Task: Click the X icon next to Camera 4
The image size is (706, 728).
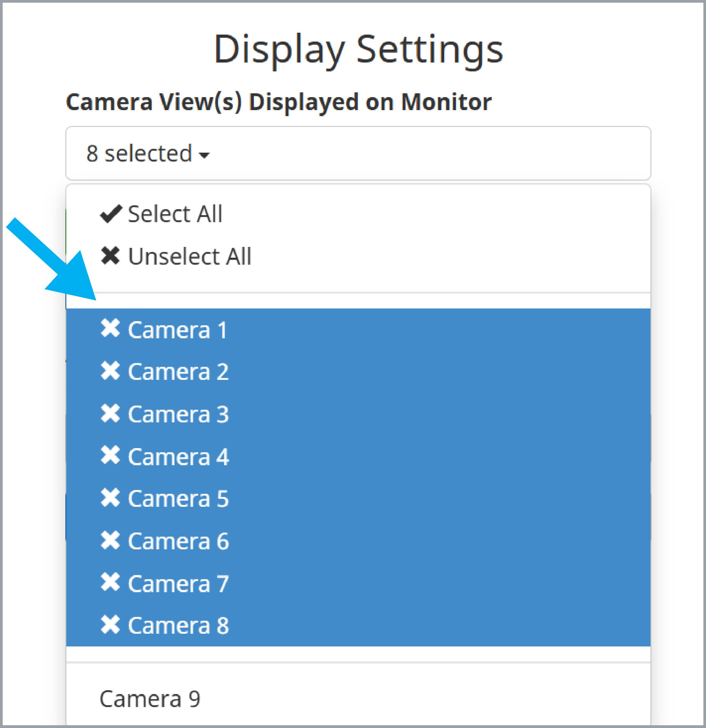Action: pyautogui.click(x=110, y=455)
